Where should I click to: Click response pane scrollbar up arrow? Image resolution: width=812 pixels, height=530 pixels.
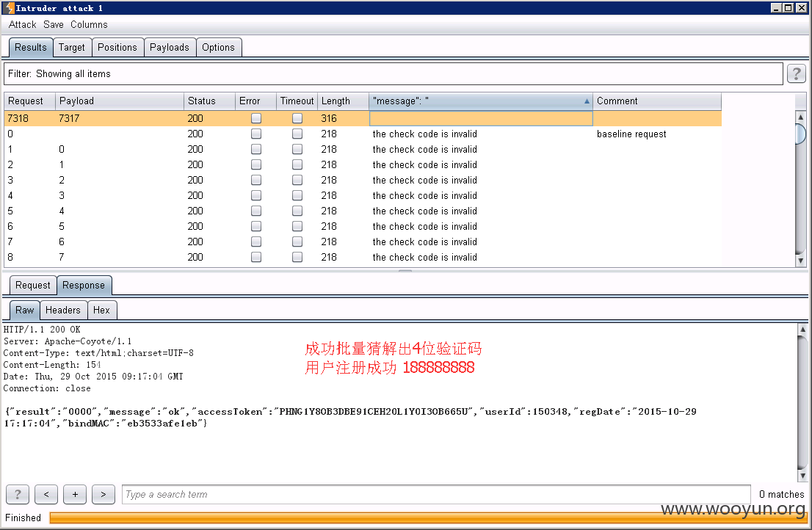click(802, 329)
